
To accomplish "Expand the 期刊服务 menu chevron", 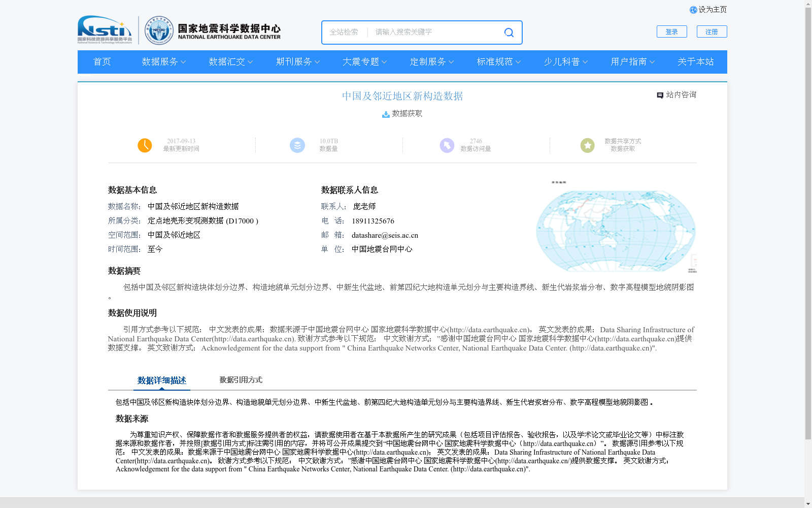I will coord(317,62).
